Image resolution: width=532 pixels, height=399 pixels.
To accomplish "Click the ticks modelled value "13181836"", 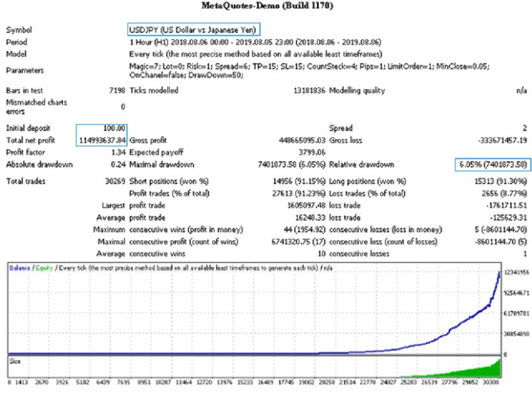I will tap(309, 90).
